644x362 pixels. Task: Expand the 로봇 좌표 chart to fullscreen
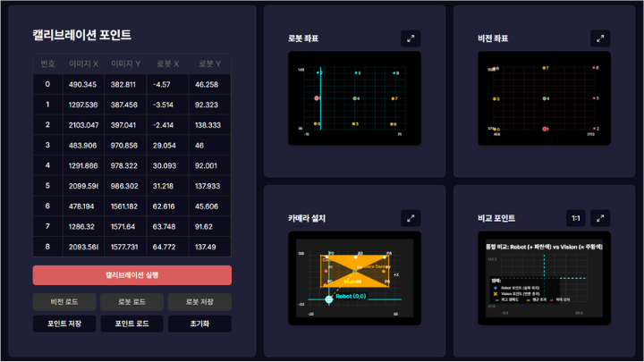(x=410, y=38)
